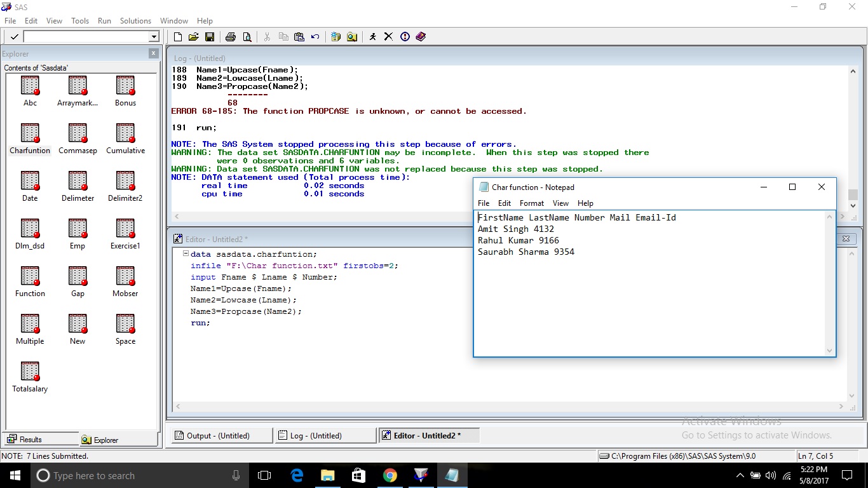This screenshot has height=488, width=868.
Task: Click in the command line input box
Action: pos(86,37)
